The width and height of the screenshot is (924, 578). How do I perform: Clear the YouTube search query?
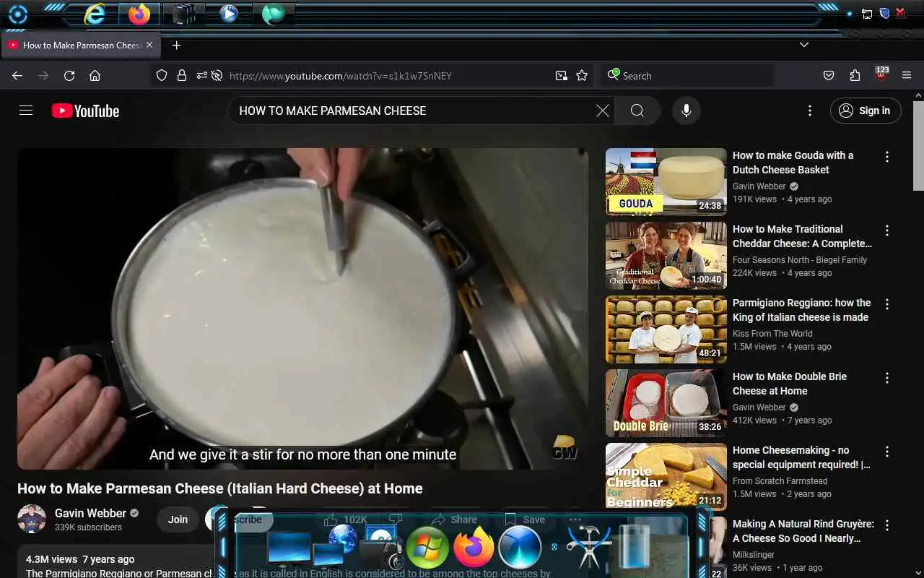coord(603,111)
